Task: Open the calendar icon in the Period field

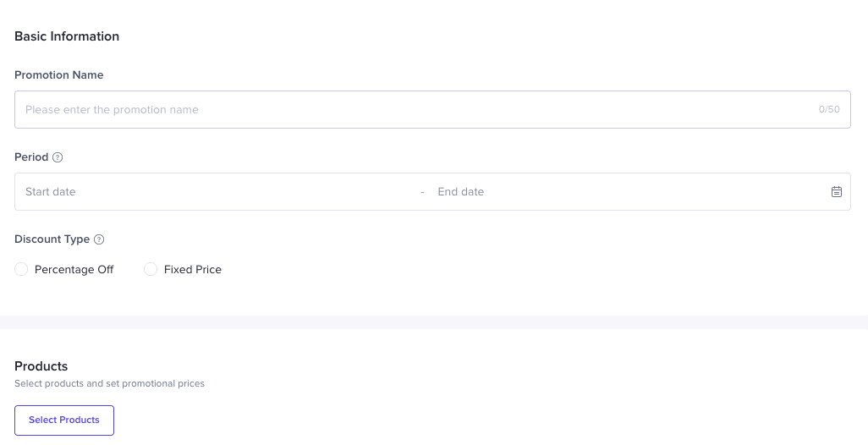Action: coord(836,192)
